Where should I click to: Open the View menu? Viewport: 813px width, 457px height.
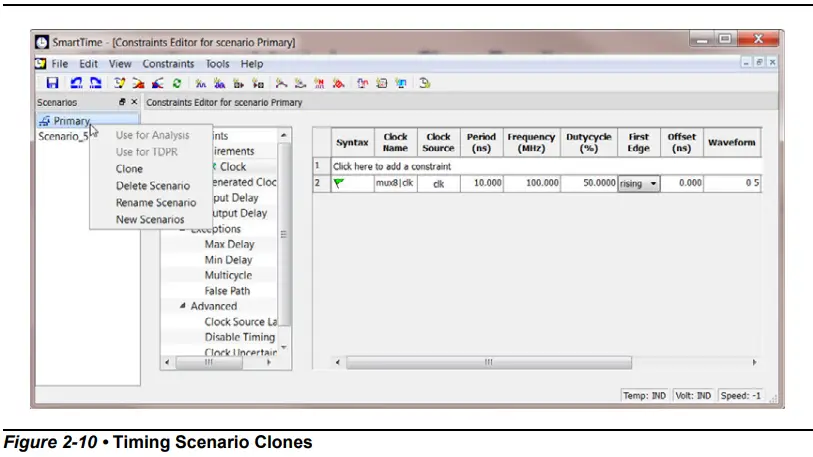click(x=120, y=64)
